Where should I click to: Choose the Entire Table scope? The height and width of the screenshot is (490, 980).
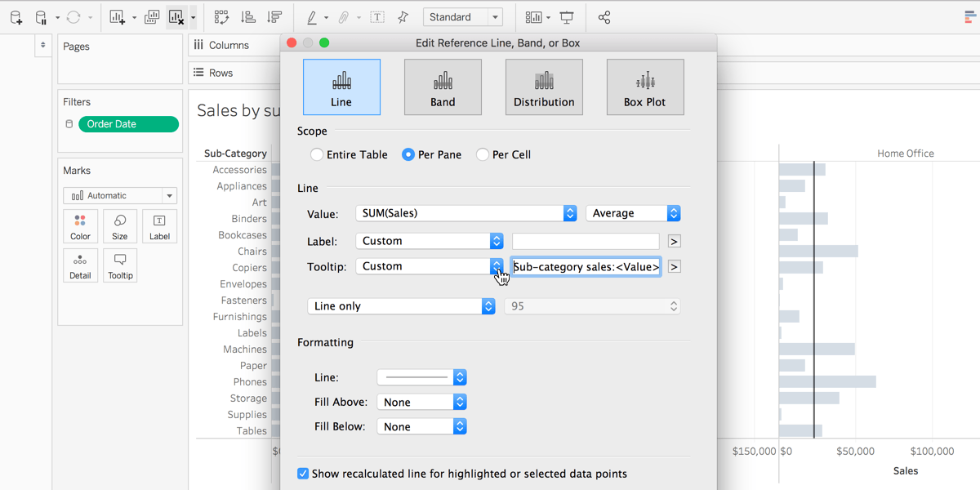point(317,154)
